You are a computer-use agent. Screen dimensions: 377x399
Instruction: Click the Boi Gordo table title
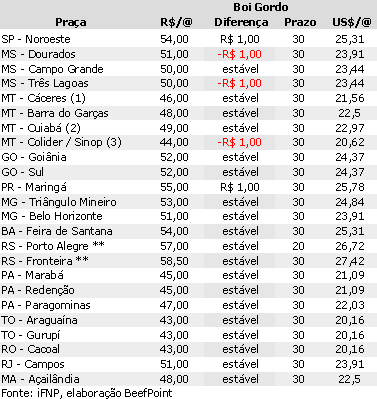[x=260, y=7]
